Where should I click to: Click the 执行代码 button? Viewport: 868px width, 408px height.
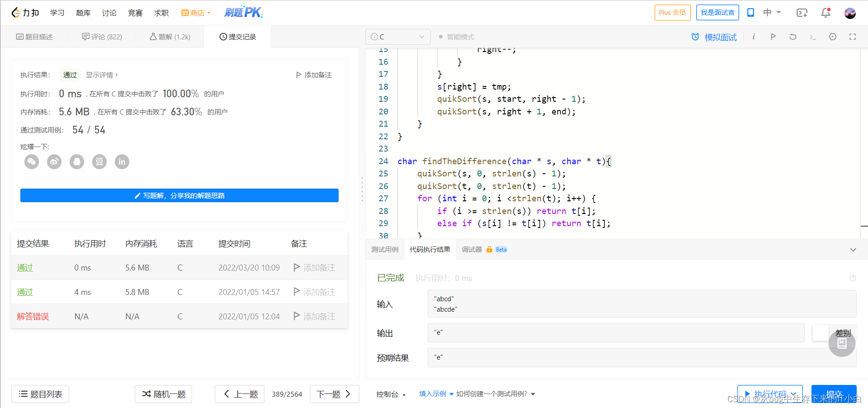770,394
